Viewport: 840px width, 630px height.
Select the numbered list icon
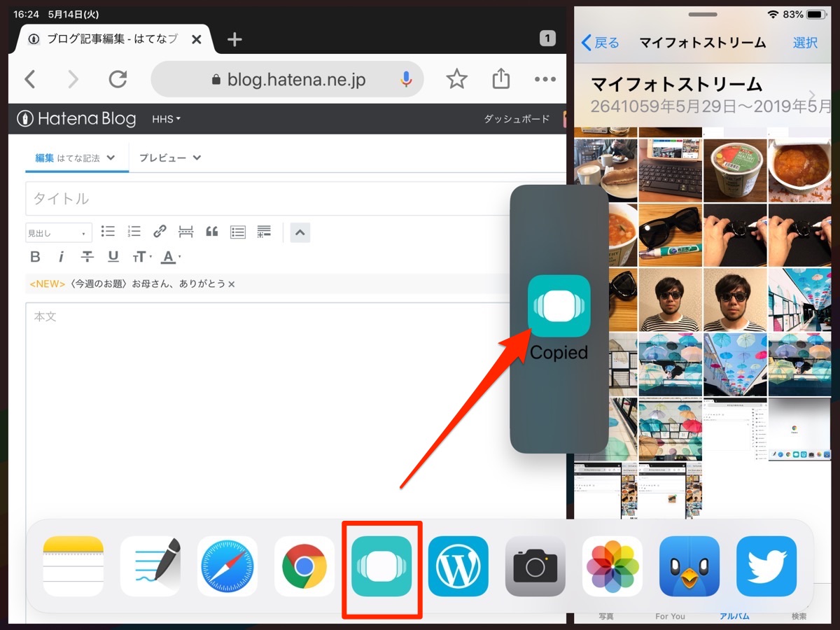pyautogui.click(x=134, y=232)
